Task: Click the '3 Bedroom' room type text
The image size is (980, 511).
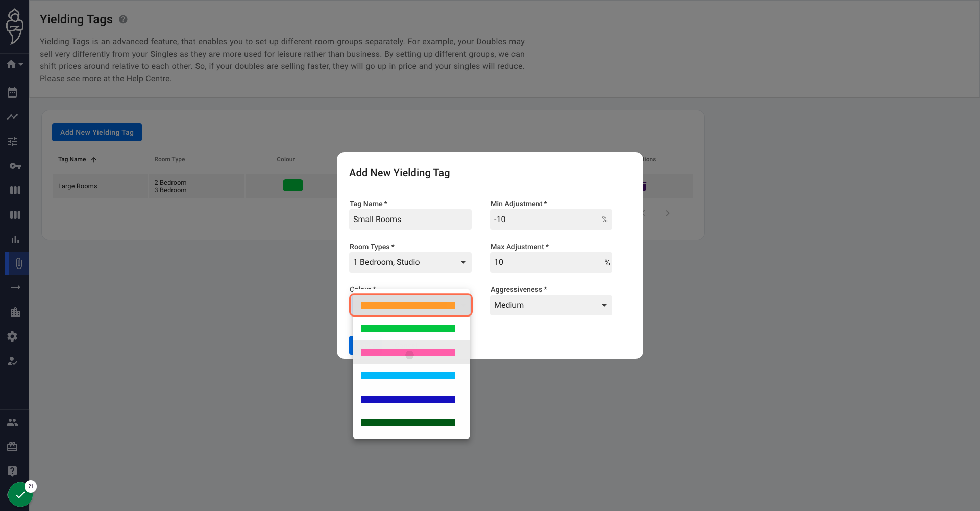Action: tap(170, 190)
